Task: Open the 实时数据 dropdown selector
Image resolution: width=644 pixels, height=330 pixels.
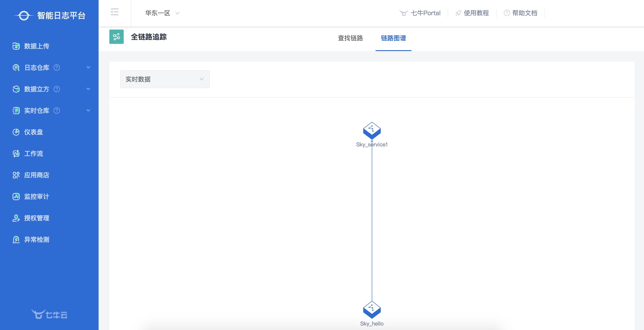Action: click(165, 79)
